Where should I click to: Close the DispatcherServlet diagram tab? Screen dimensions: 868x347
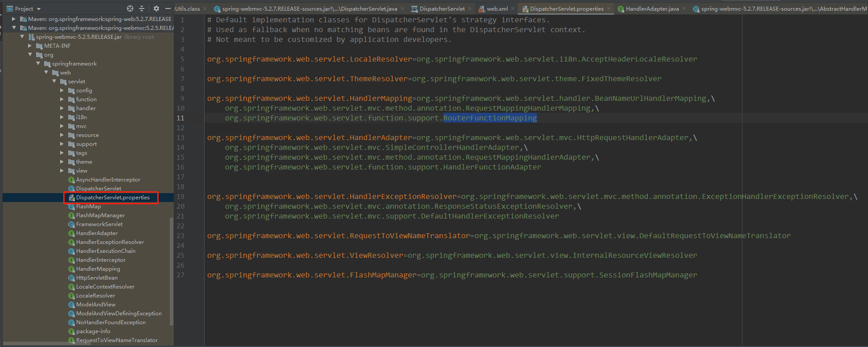coord(470,8)
